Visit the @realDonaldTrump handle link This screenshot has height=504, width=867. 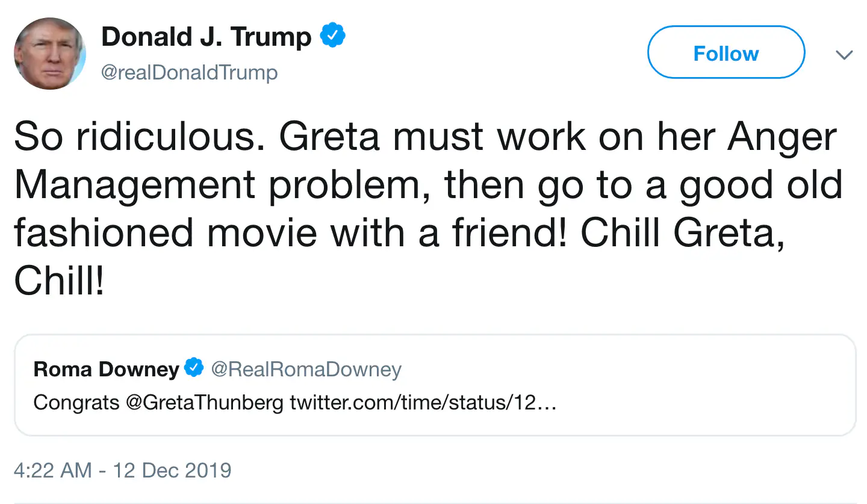coord(189,73)
